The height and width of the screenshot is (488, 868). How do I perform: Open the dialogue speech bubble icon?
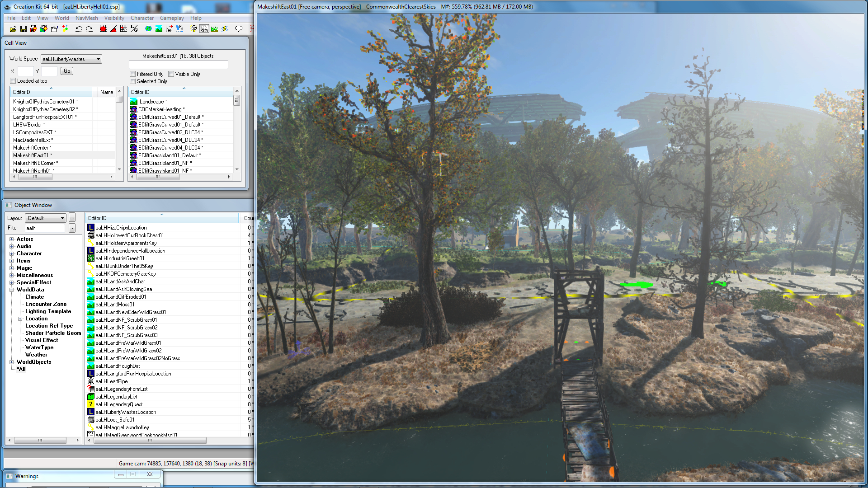coord(239,29)
